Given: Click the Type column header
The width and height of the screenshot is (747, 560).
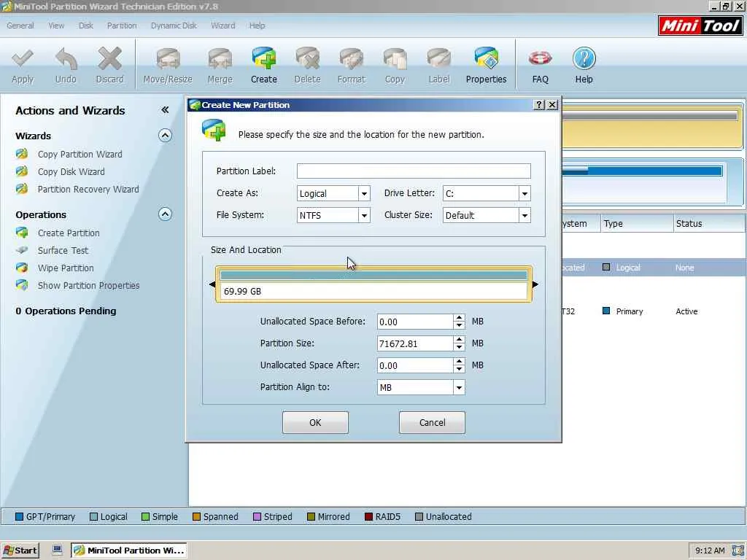Looking at the screenshot, I should coord(636,223).
